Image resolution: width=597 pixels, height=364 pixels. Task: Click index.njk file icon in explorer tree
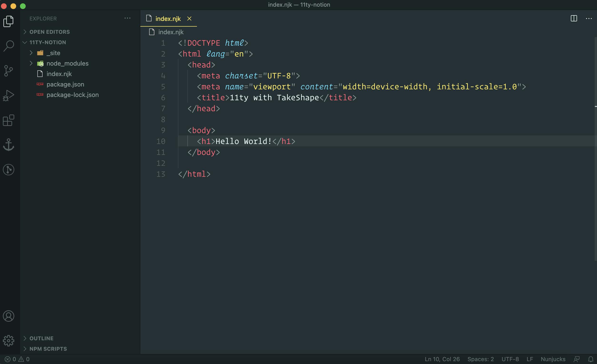pos(40,74)
